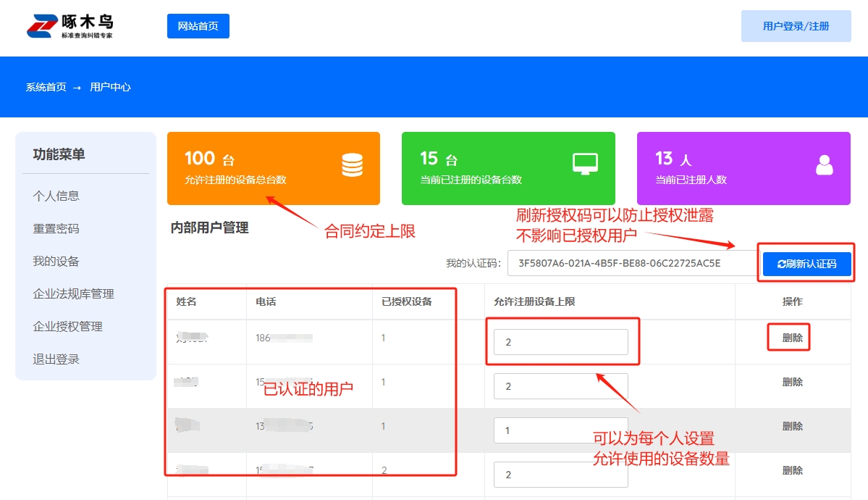The image size is (868, 500).
Task: Open 个人信息 in the function menu
Action: (x=56, y=196)
